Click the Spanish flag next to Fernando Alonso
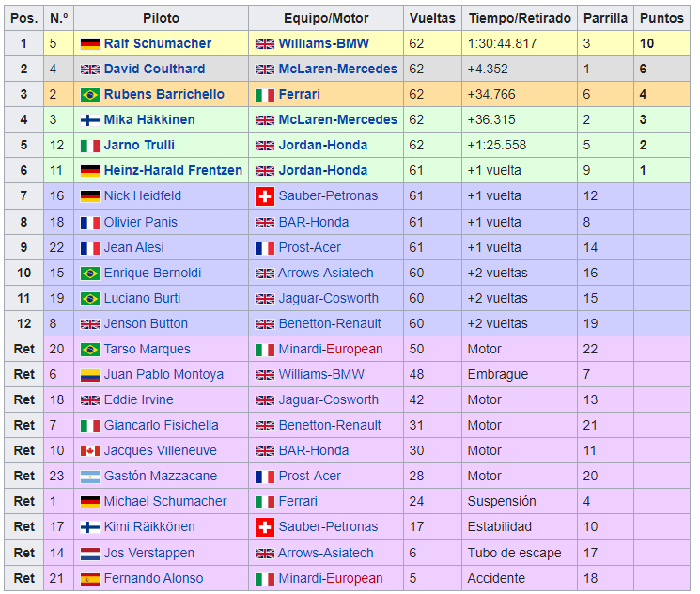Image resolution: width=700 pixels, height=594 pixels. 90,578
